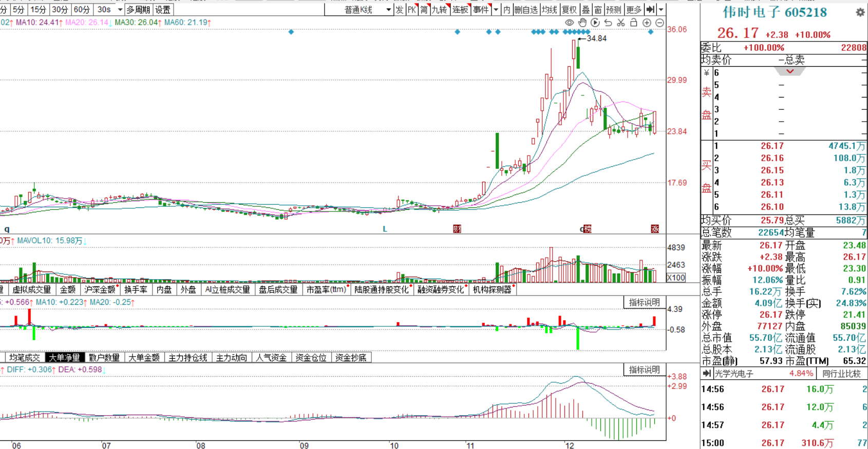The width and height of the screenshot is (868, 449).
Task: Toggle the 连板 indicator
Action: click(460, 9)
